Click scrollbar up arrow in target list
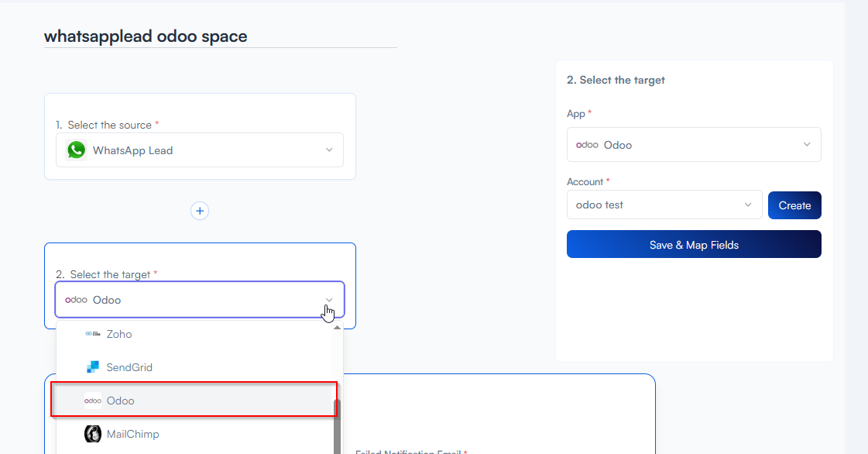This screenshot has width=868, height=454. point(337,327)
